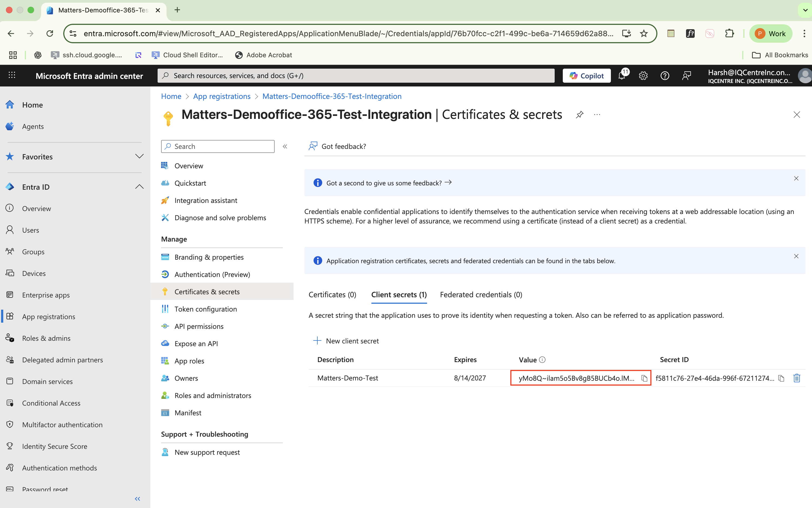Image resolution: width=812 pixels, height=508 pixels.
Task: Open the Help question mark icon
Action: 665,76
